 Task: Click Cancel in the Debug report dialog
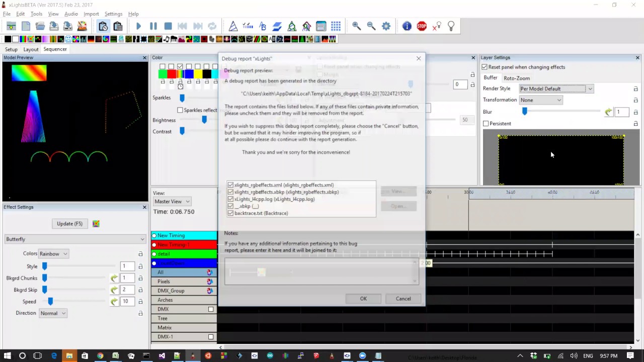(403, 299)
